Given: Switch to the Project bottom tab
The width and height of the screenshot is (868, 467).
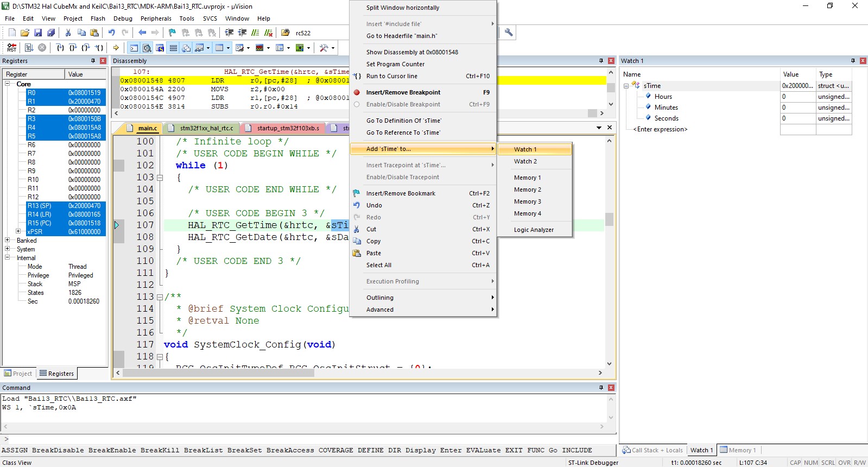Looking at the screenshot, I should [18, 374].
